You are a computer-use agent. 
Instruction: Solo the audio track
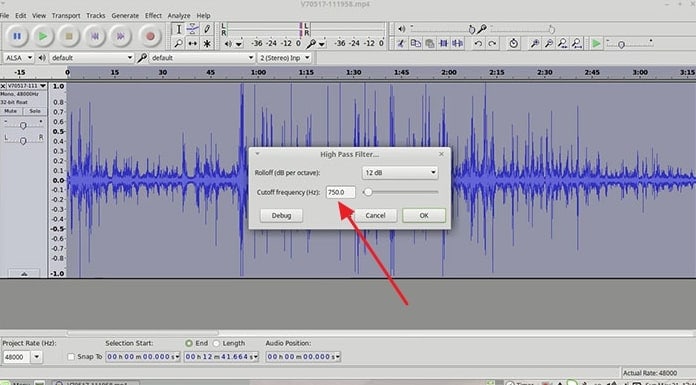(35, 111)
